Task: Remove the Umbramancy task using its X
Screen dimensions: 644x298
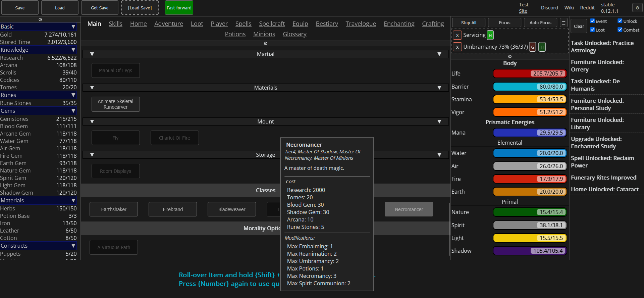Action: coord(457,47)
